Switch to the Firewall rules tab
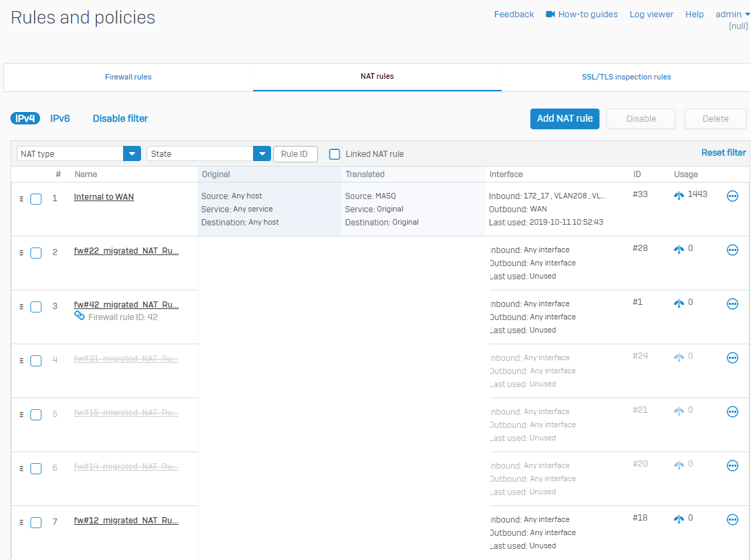 click(x=129, y=77)
